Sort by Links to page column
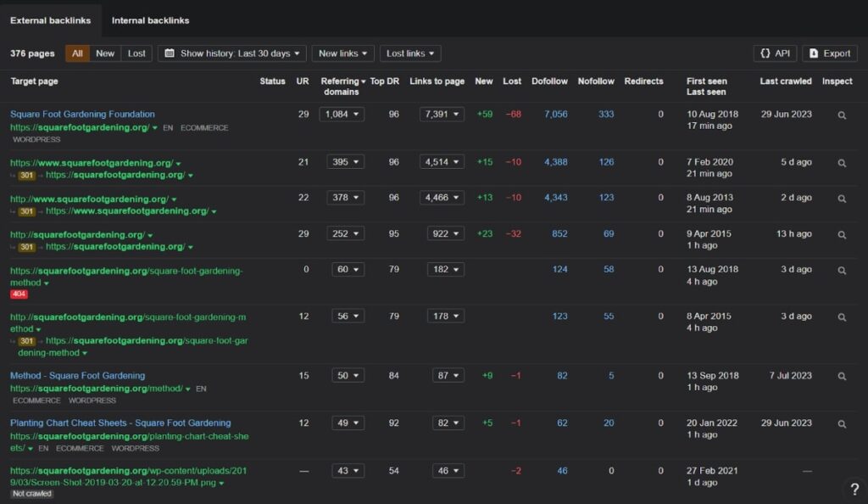The image size is (868, 504). [437, 81]
